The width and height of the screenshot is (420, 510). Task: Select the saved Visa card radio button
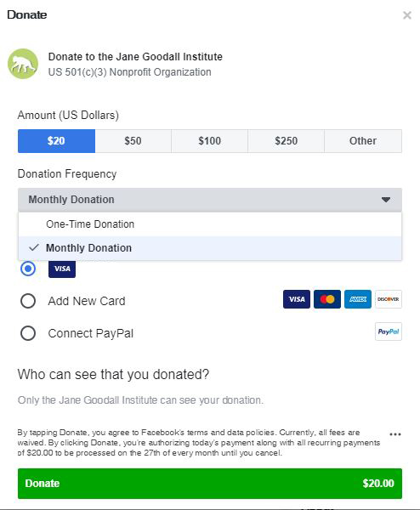pyautogui.click(x=28, y=269)
